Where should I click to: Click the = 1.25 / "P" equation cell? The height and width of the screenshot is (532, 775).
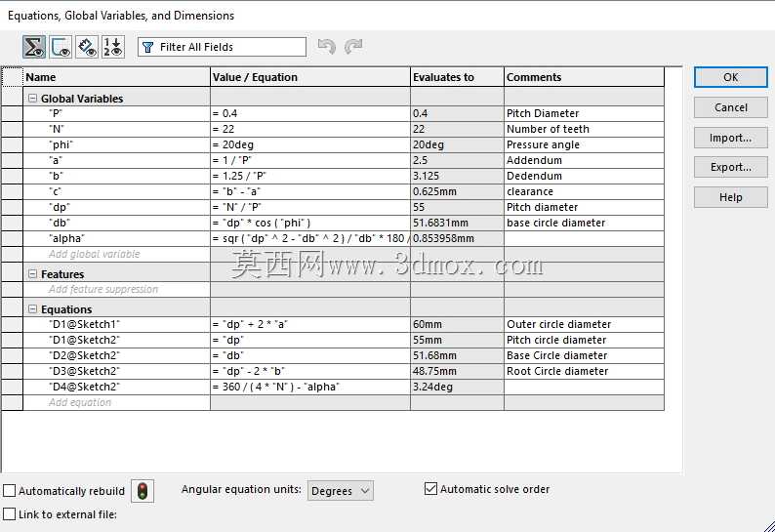tap(310, 176)
